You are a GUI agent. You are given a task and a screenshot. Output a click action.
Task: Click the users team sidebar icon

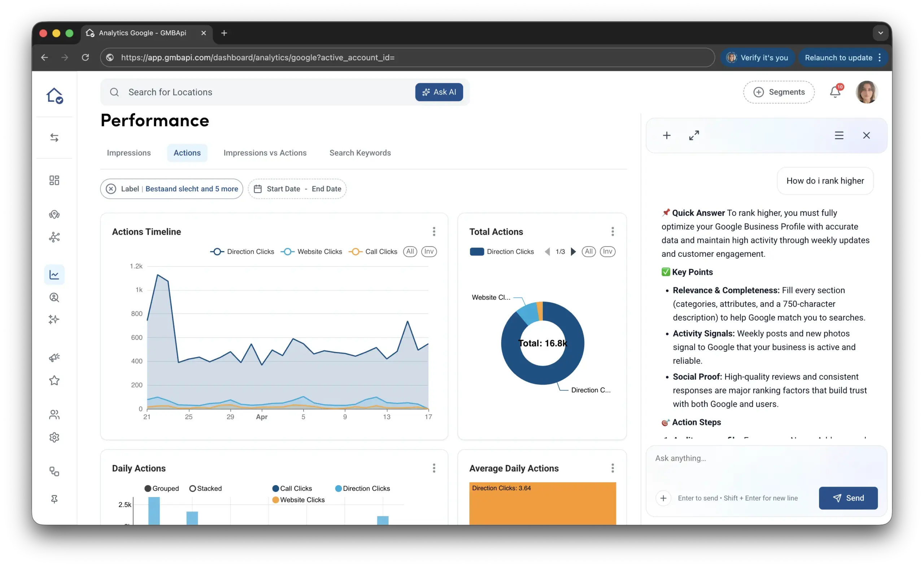55,414
